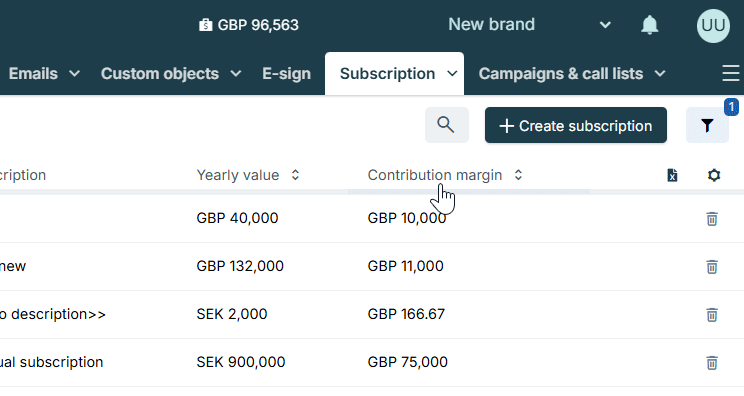This screenshot has height=396, width=744.
Task: Click the GBP 11,000 contribution margin
Action: pyautogui.click(x=406, y=266)
